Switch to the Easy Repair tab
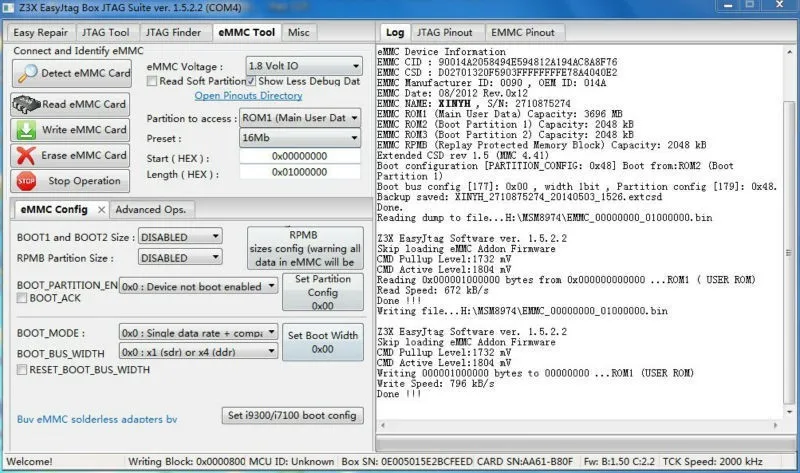 (41, 33)
